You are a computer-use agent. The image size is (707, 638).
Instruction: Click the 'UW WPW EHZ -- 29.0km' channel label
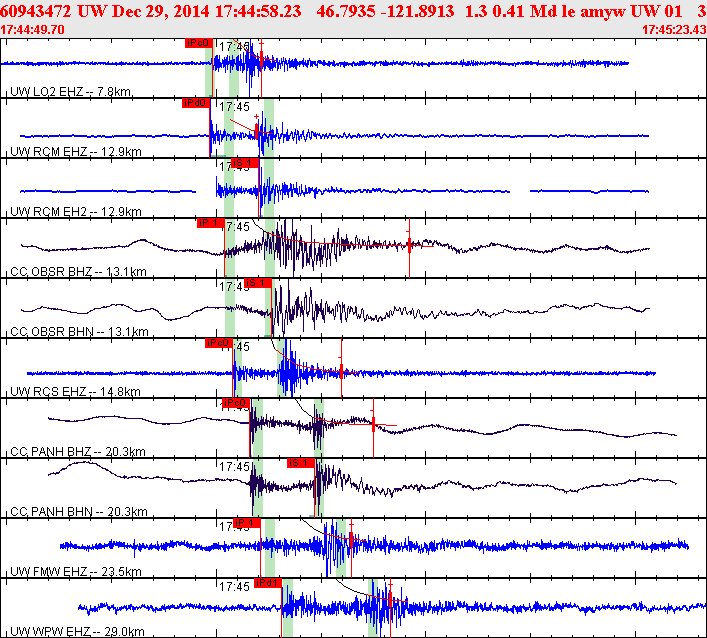coord(77,632)
